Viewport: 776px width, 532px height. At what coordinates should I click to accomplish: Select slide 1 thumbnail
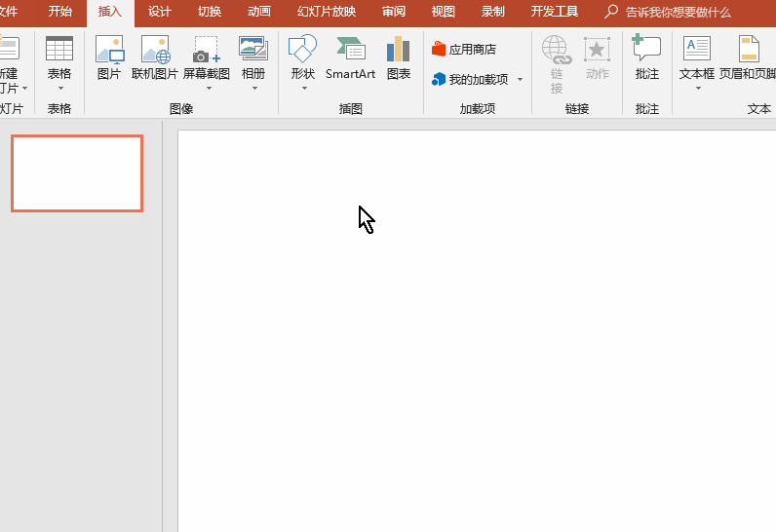[77, 173]
